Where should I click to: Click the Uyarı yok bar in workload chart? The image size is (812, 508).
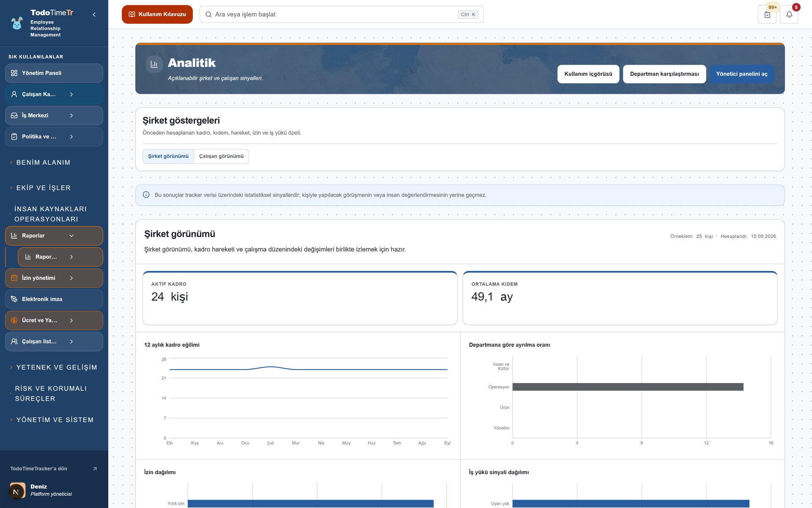point(631,504)
